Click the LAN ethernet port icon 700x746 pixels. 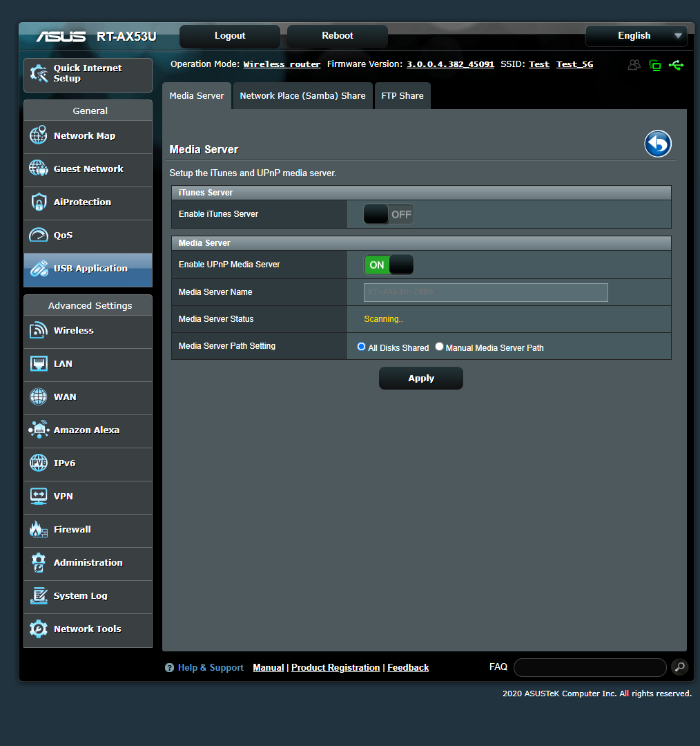pyautogui.click(x=39, y=363)
